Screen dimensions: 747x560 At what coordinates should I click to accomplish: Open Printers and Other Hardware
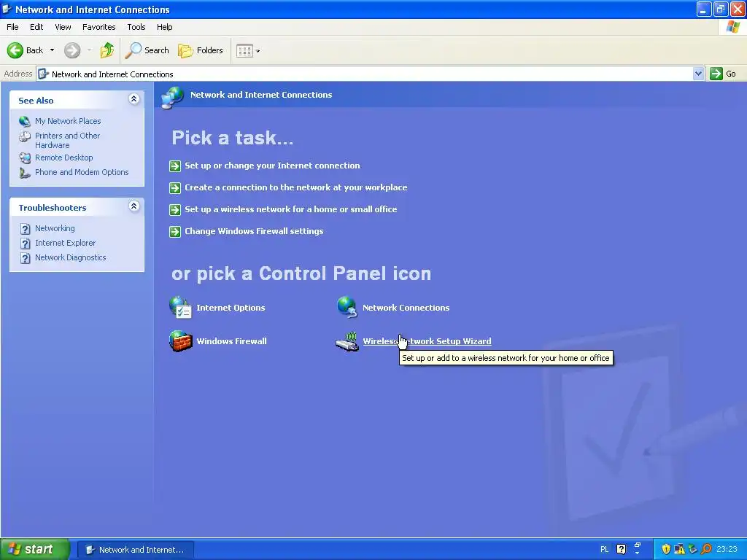click(x=67, y=141)
